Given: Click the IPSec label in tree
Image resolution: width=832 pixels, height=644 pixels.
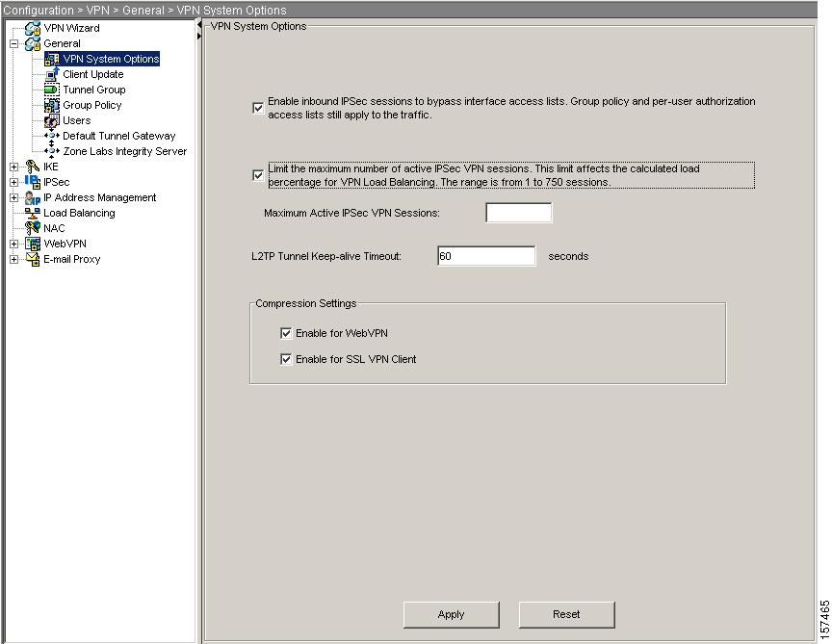Looking at the screenshot, I should coord(56,182).
